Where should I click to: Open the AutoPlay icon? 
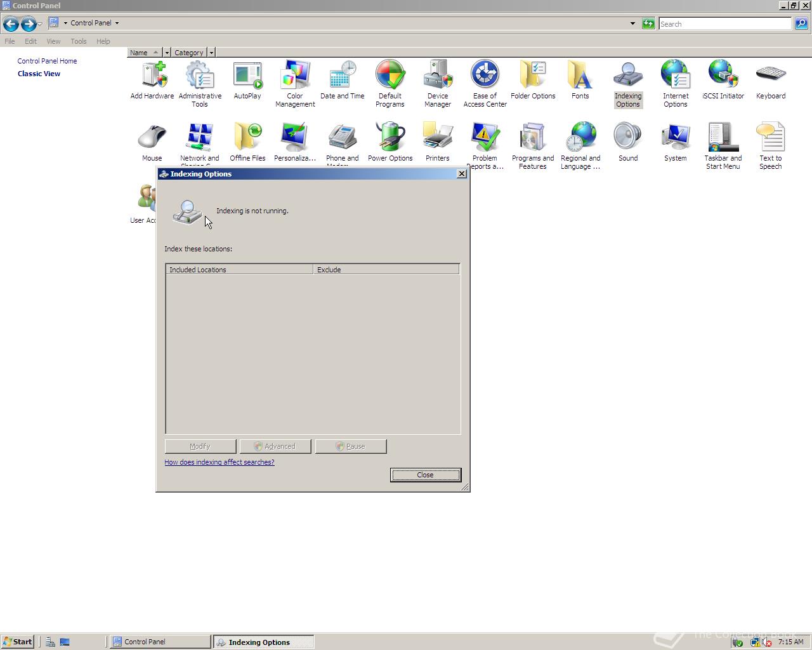pyautogui.click(x=247, y=79)
